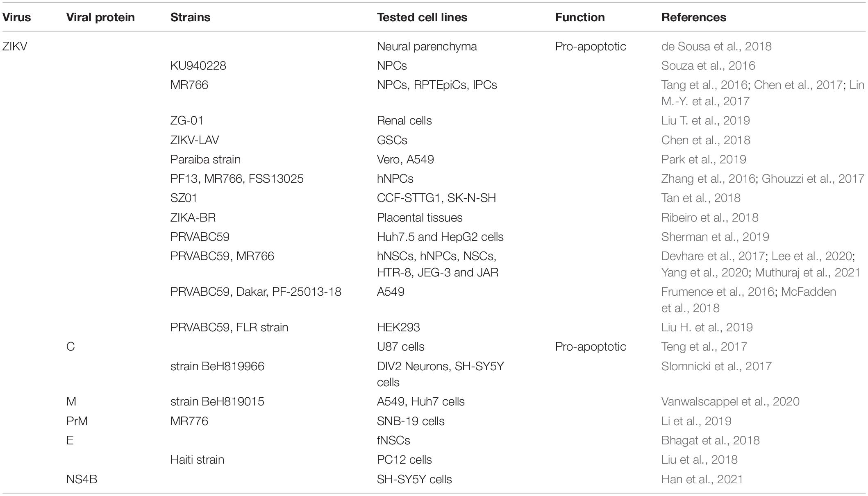The height and width of the screenshot is (496, 868).
Task: Open Ghouzzi et al., 2017 citation
Action: pyautogui.click(x=813, y=179)
